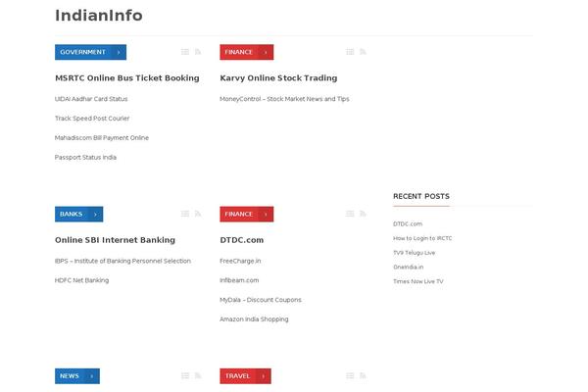588x392 pixels.
Task: Go to IndianInfo site title
Action: coord(99,16)
